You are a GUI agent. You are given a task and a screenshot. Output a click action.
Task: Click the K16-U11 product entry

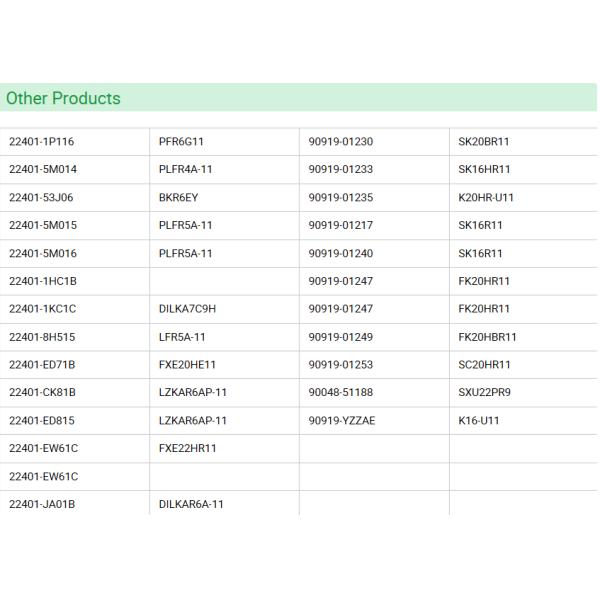point(479,421)
